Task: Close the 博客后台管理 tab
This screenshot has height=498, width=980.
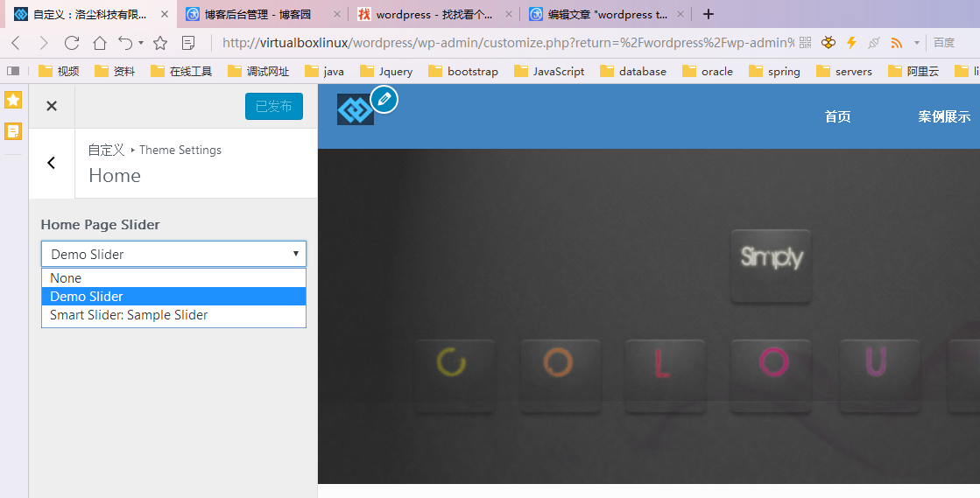Action: tap(337, 14)
